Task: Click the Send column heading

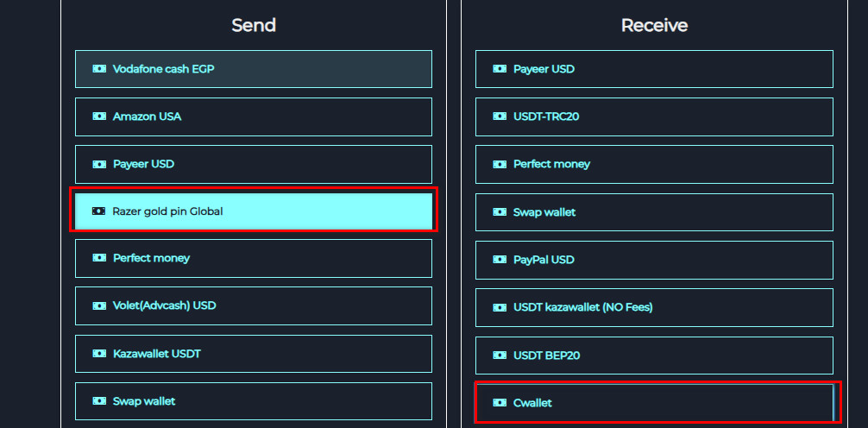Action: tap(254, 25)
